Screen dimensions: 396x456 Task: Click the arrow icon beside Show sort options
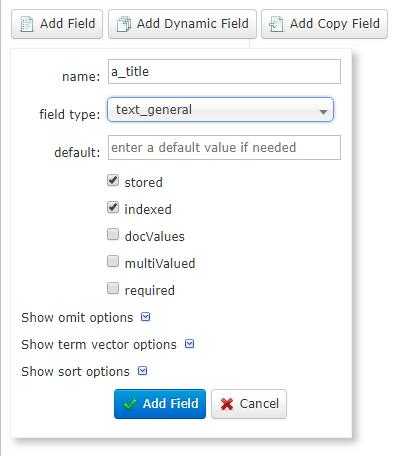click(142, 371)
